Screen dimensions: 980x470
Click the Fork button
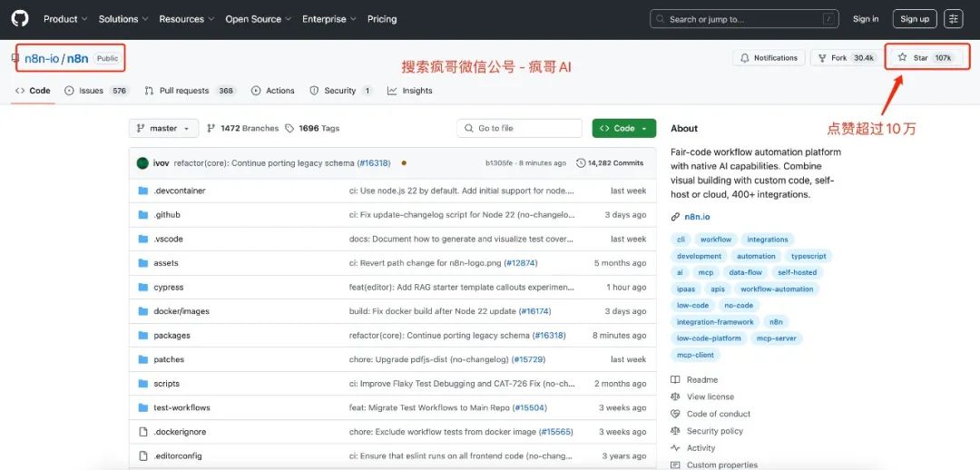[847, 57]
